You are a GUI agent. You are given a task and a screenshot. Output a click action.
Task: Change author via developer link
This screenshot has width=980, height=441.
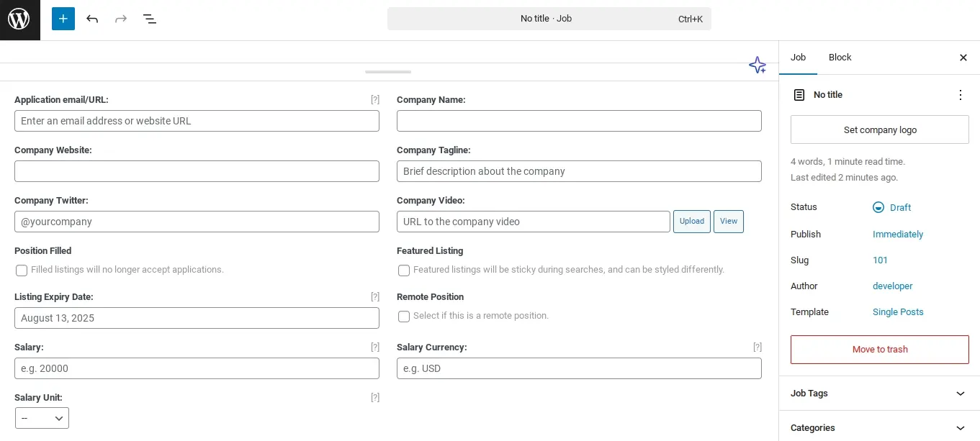click(892, 286)
